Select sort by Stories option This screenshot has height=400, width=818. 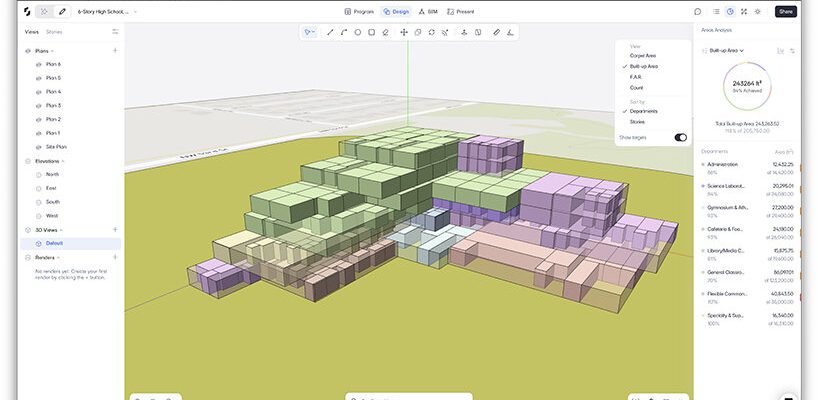coord(637,122)
